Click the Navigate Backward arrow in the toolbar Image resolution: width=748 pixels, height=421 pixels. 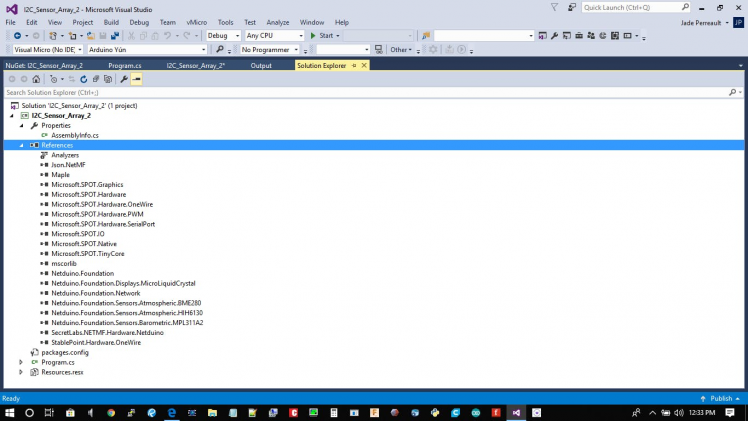tap(17, 36)
